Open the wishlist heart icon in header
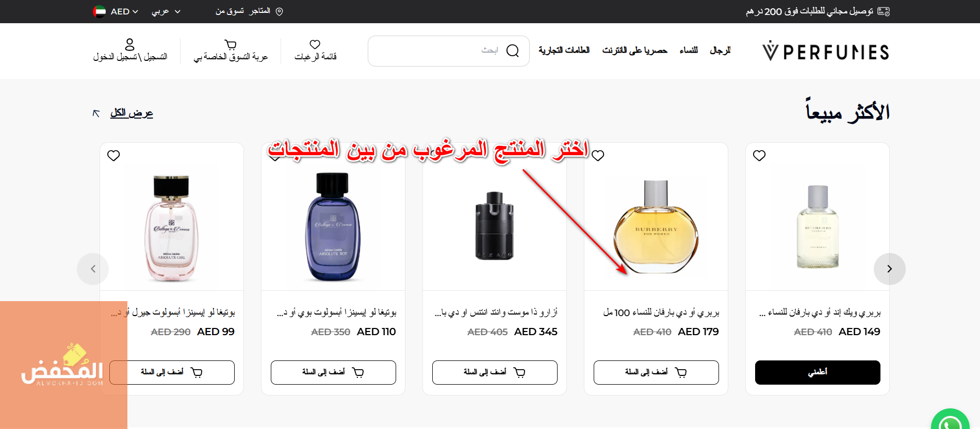Viewport: 980px width, 429px height. click(x=315, y=44)
